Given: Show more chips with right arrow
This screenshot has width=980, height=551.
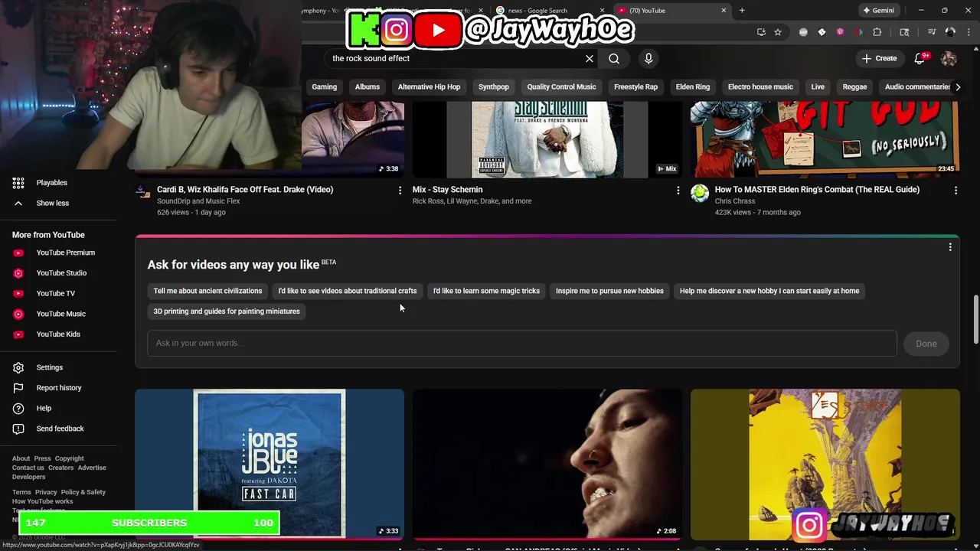Looking at the screenshot, I should (958, 86).
